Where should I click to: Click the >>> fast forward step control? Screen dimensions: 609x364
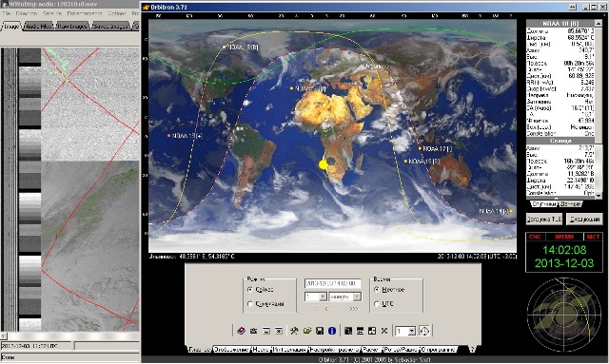[353, 309]
